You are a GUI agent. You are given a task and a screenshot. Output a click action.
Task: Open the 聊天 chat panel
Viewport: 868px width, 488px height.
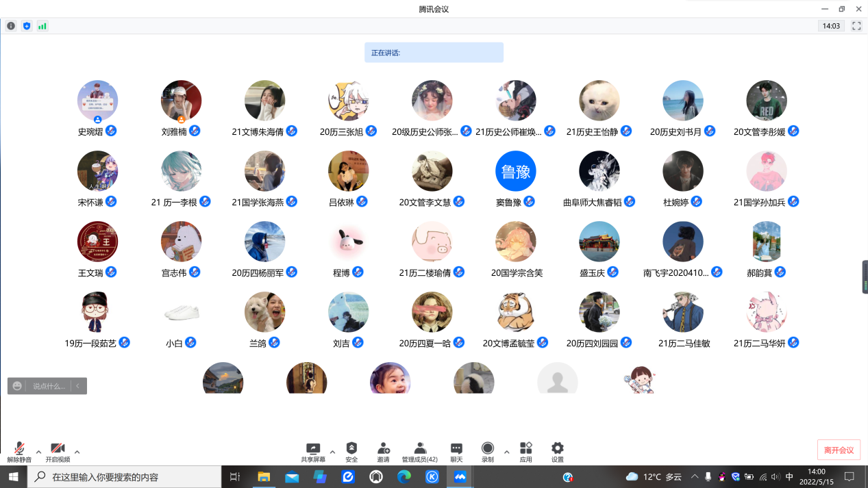456,452
